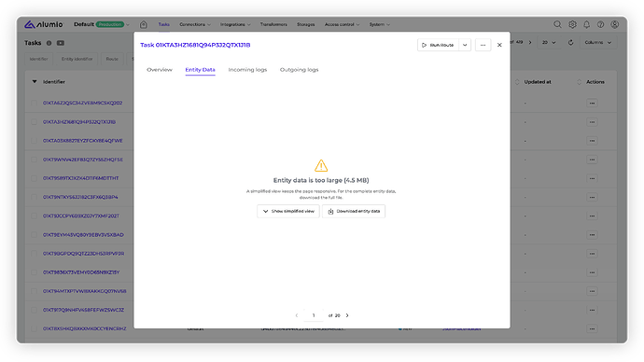Close the task details dialog
644x362 pixels.
pyautogui.click(x=499, y=45)
